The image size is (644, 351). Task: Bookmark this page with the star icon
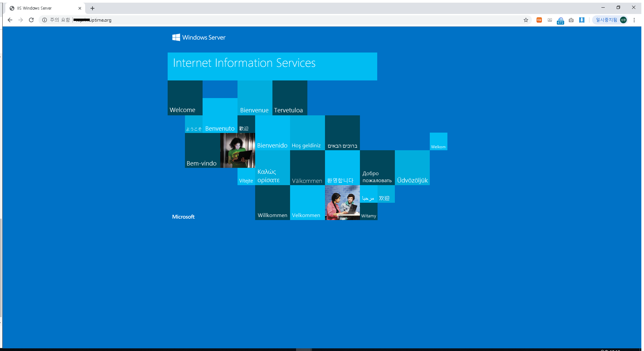click(526, 20)
